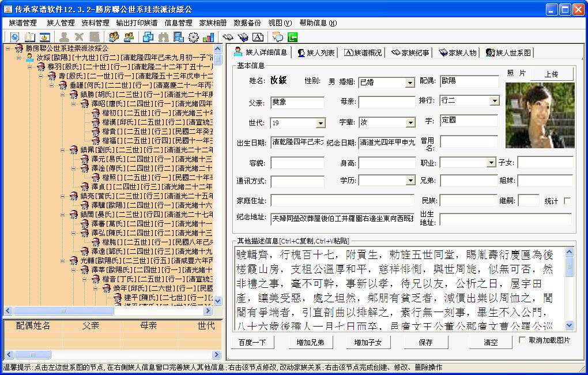
Task: Click the green exit arrow toolbar icon
Action: tap(292, 37)
